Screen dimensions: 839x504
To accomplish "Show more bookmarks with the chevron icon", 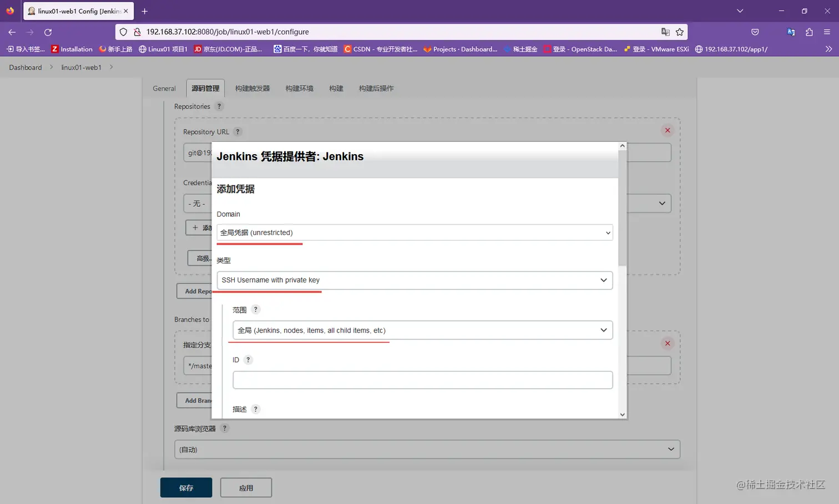I will (828, 49).
